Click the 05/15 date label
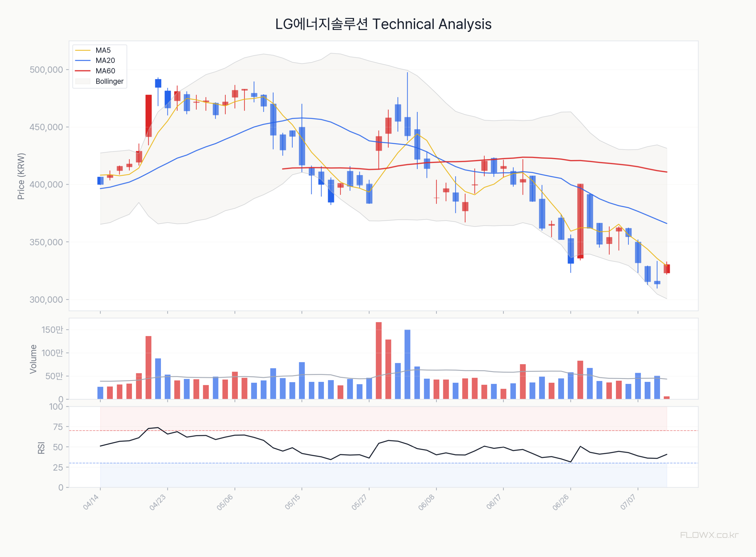This screenshot has height=557, width=756. click(x=292, y=502)
